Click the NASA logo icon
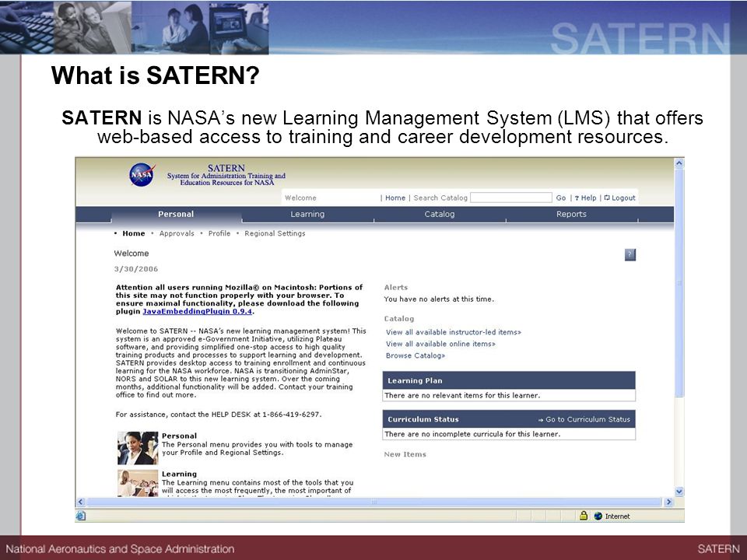 pyautogui.click(x=142, y=175)
